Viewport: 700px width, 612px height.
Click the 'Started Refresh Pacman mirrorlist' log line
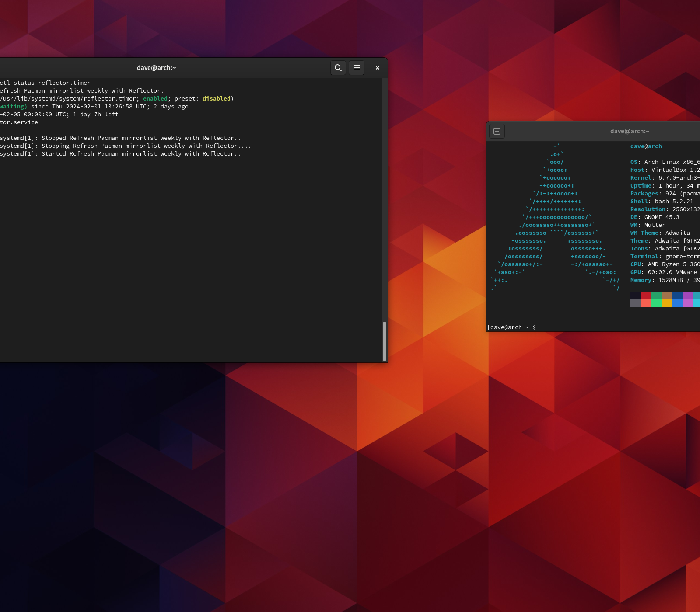tap(120, 154)
